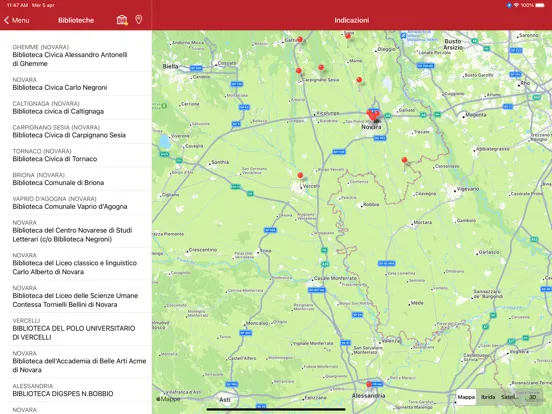The image size is (552, 414).
Task: Tap the red pin near Gattinara
Action: (x=300, y=39)
